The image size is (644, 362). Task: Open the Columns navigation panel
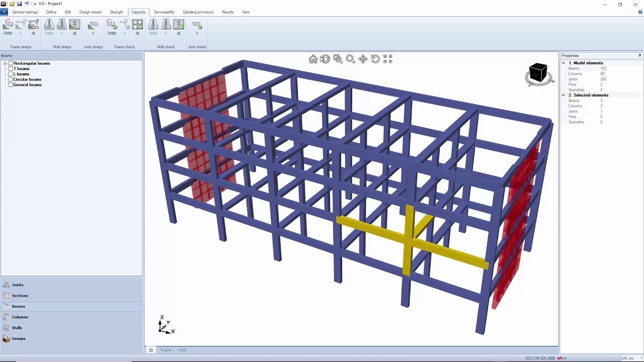[x=71, y=317]
